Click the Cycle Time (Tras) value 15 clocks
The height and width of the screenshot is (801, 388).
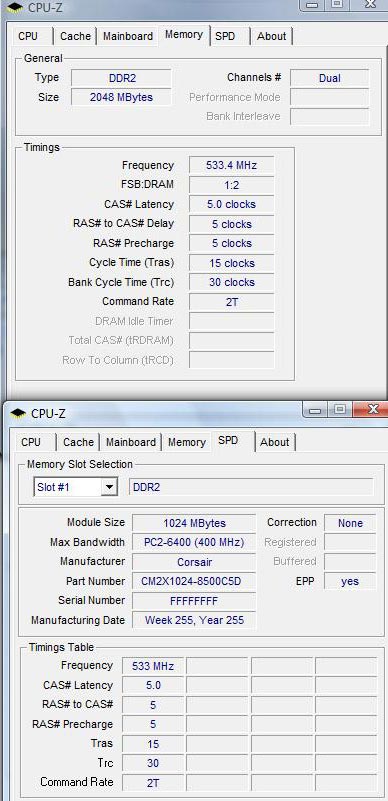pos(231,263)
